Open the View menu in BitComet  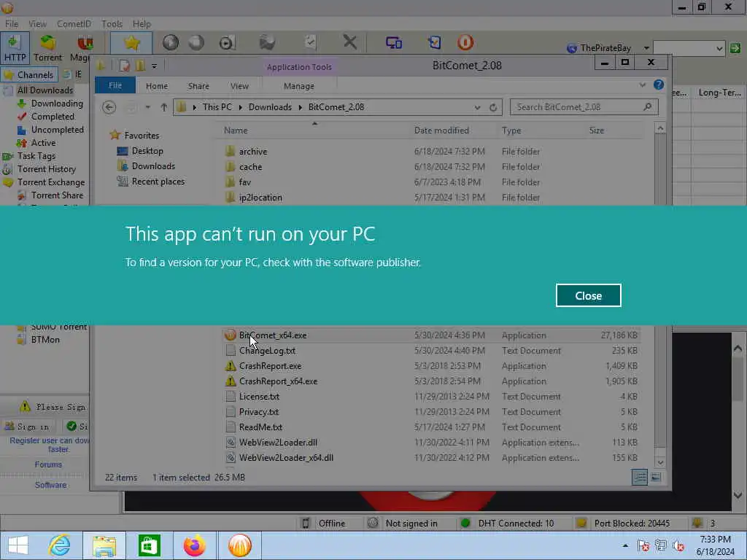click(x=37, y=24)
